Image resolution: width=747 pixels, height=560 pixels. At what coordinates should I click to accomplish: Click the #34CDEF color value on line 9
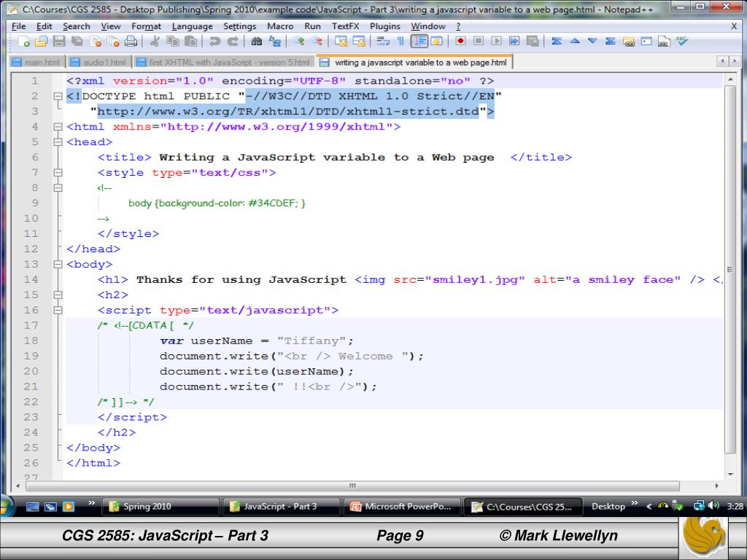click(273, 203)
